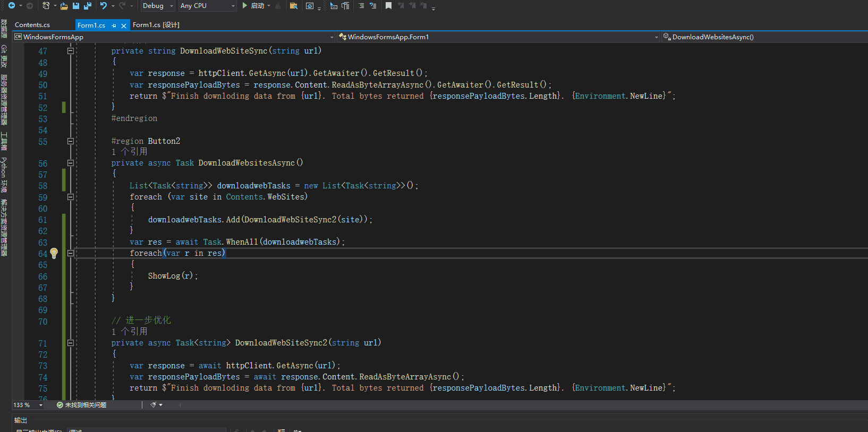Collapse the DownloadWebSiteSync2 method on line 71
Image resolution: width=868 pixels, height=432 pixels.
[70, 343]
